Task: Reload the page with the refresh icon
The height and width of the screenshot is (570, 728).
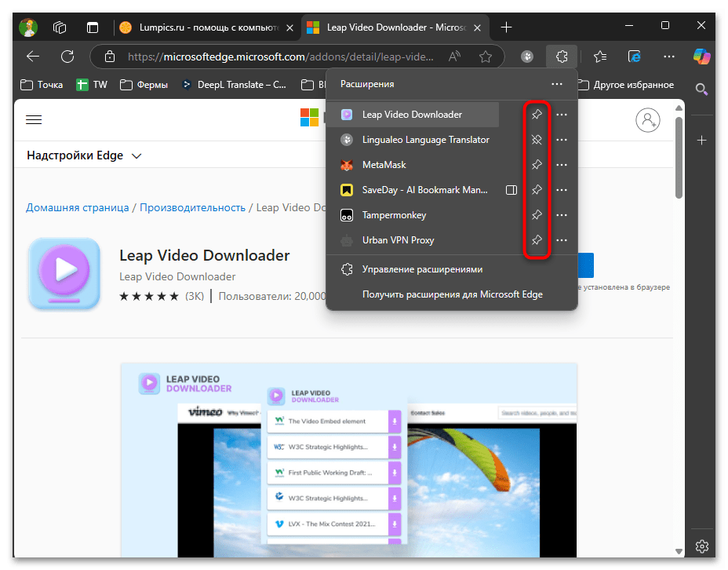Action: coord(67,57)
